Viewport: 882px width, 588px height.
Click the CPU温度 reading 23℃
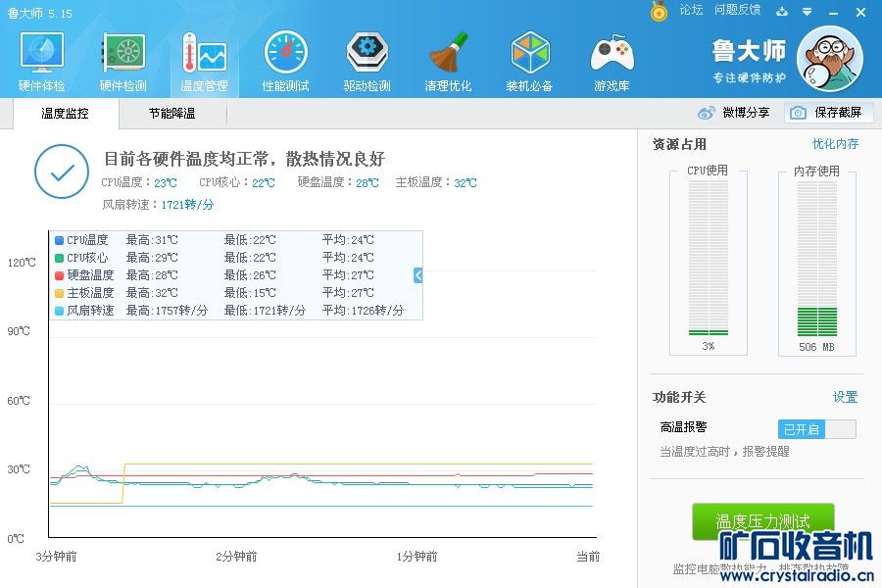(166, 183)
